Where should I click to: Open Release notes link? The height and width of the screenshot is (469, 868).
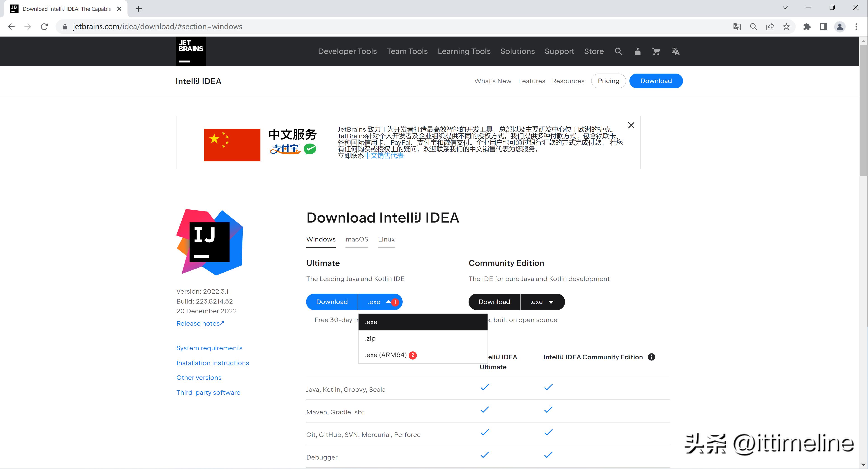click(200, 324)
